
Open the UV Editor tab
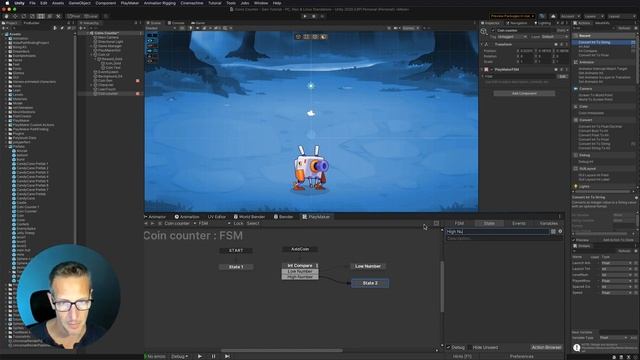pyautogui.click(x=216, y=217)
